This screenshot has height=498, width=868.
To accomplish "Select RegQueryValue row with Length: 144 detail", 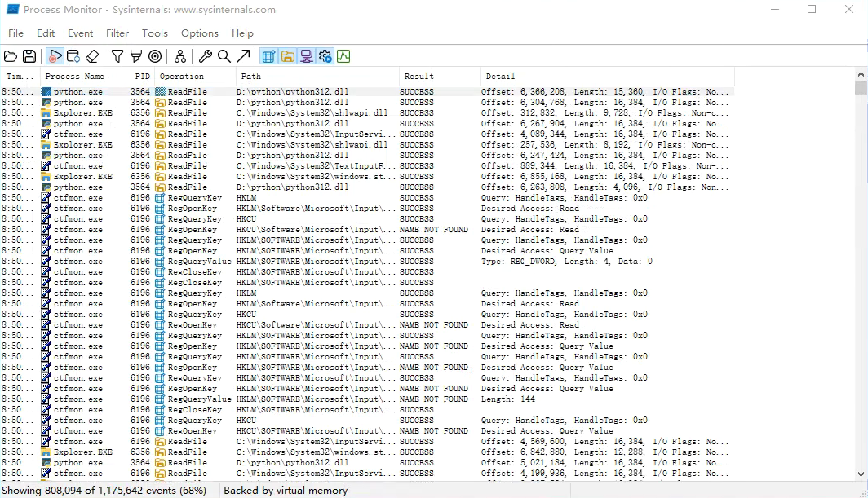I will (368, 399).
